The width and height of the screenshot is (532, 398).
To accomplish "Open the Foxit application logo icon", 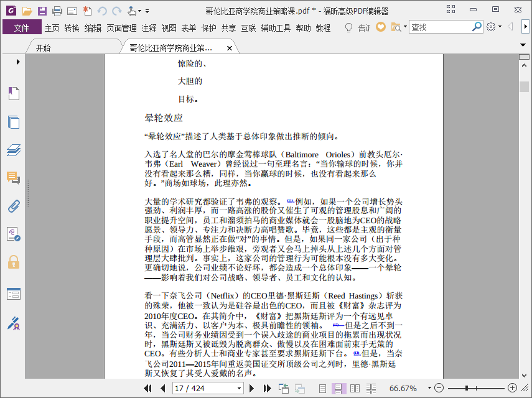I will pyautogui.click(x=12, y=11).
